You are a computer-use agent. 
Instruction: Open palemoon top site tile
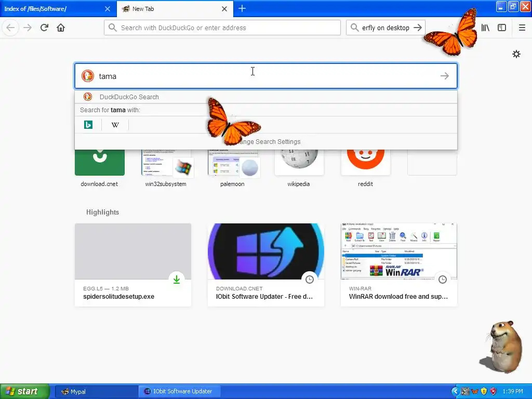pos(232,168)
